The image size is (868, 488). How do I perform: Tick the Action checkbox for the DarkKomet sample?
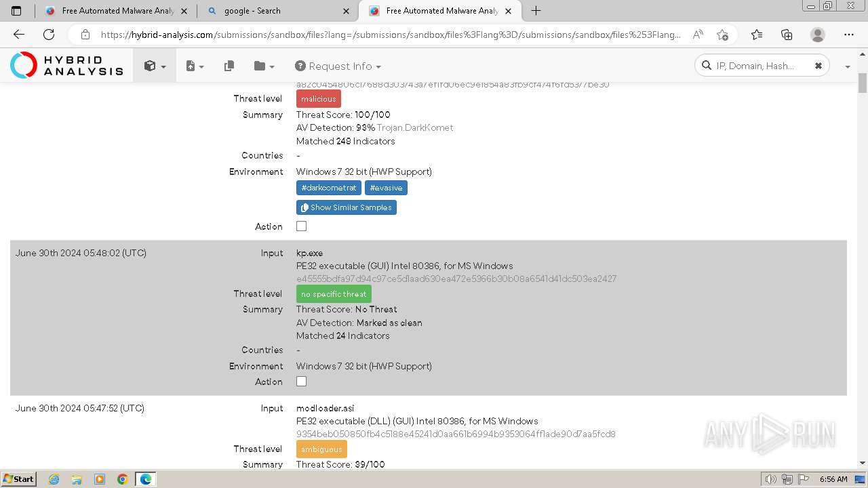click(302, 226)
